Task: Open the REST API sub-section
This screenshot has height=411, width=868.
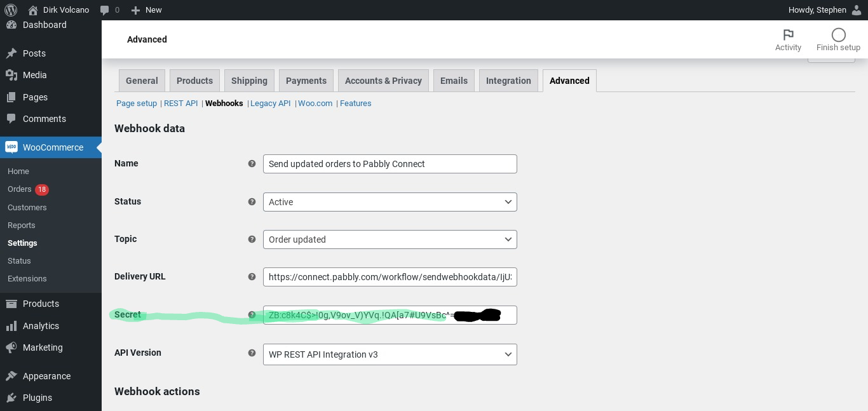Action: coord(181,104)
